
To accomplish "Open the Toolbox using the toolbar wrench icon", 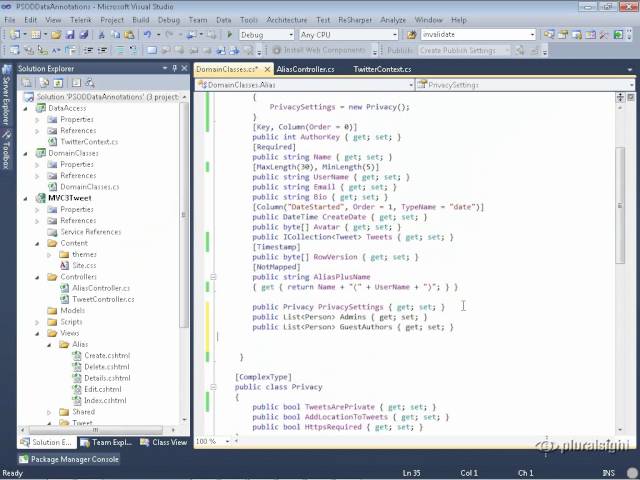I will 604,35.
